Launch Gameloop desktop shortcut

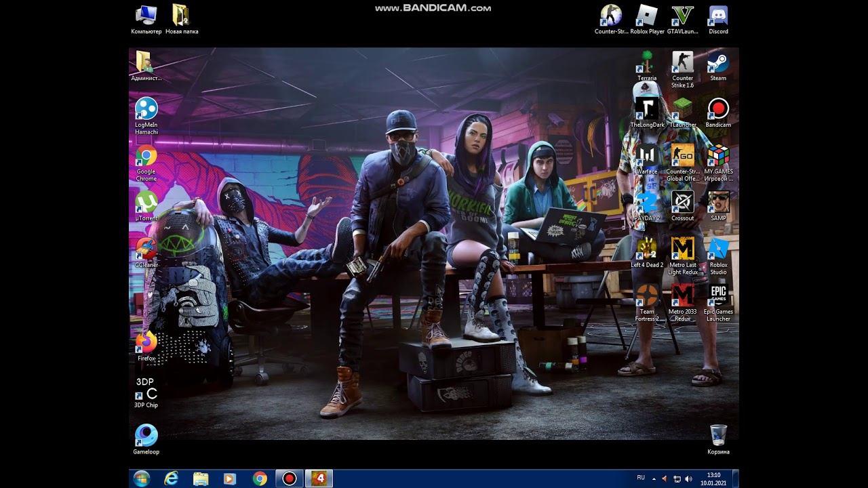click(x=146, y=439)
